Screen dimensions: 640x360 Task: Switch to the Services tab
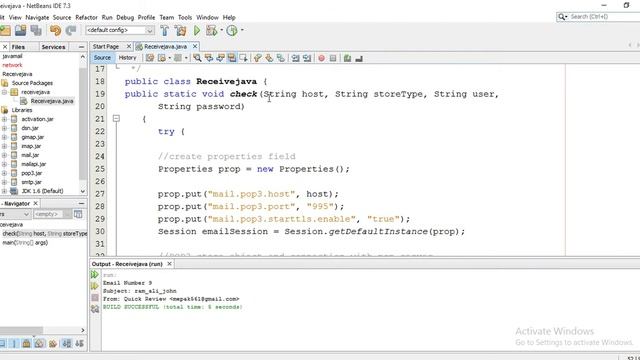coord(53,47)
